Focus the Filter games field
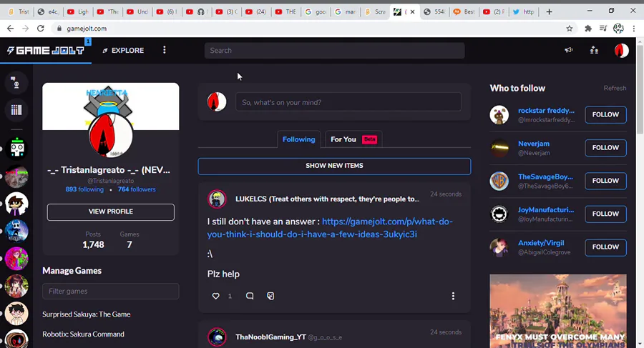The image size is (644, 348). click(110, 291)
